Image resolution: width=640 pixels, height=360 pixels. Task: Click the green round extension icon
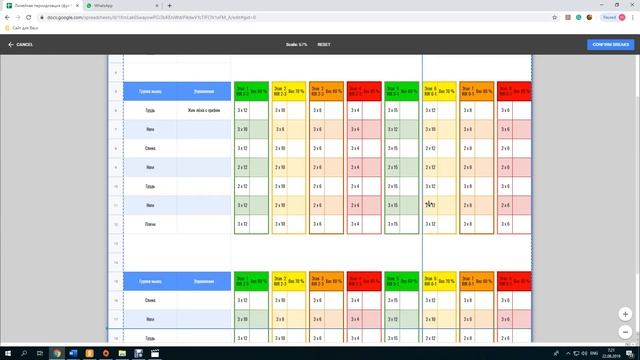[x=578, y=18]
